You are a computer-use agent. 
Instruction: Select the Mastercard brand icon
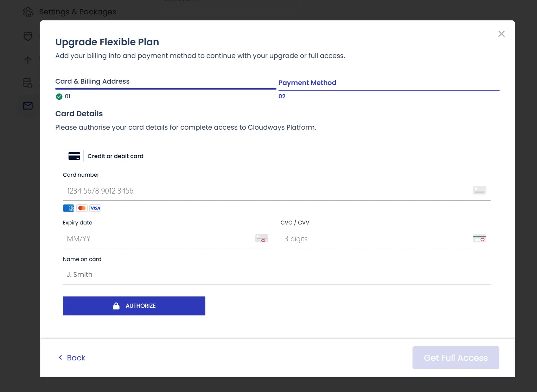coord(82,208)
